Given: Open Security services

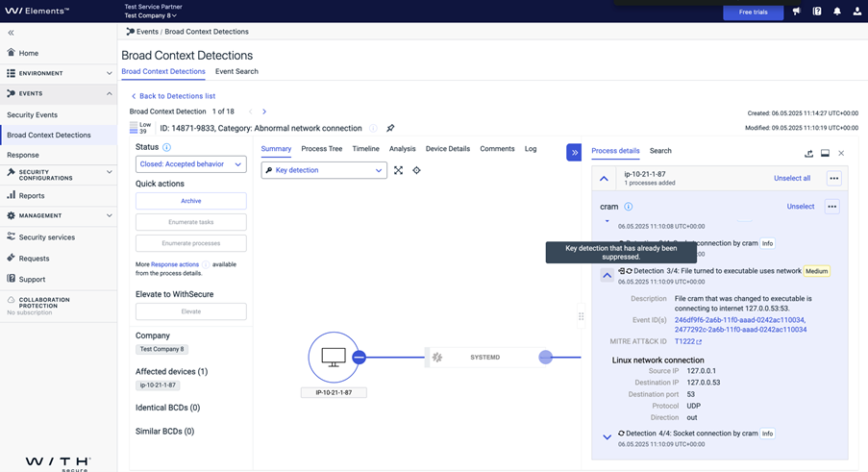Looking at the screenshot, I should (41, 236).
